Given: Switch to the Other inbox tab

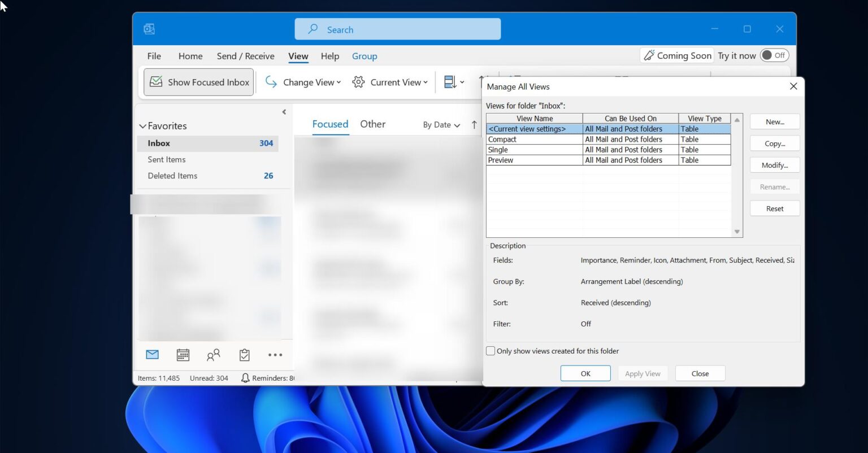Looking at the screenshot, I should click(x=372, y=124).
